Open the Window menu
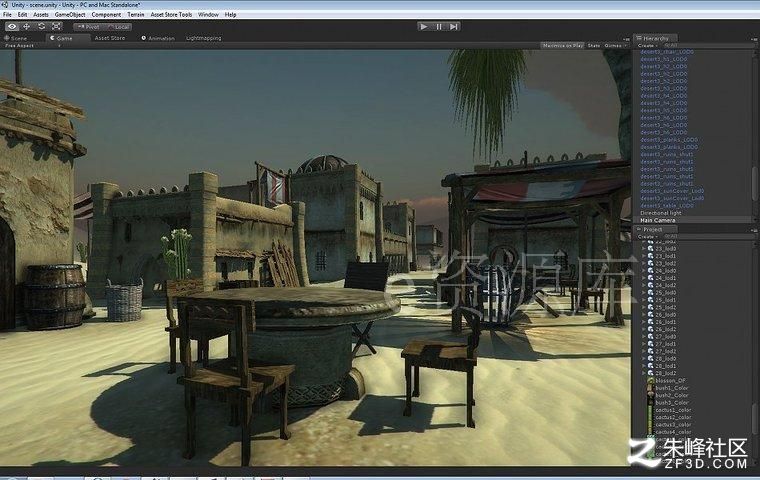This screenshot has height=480, width=760. [x=208, y=15]
